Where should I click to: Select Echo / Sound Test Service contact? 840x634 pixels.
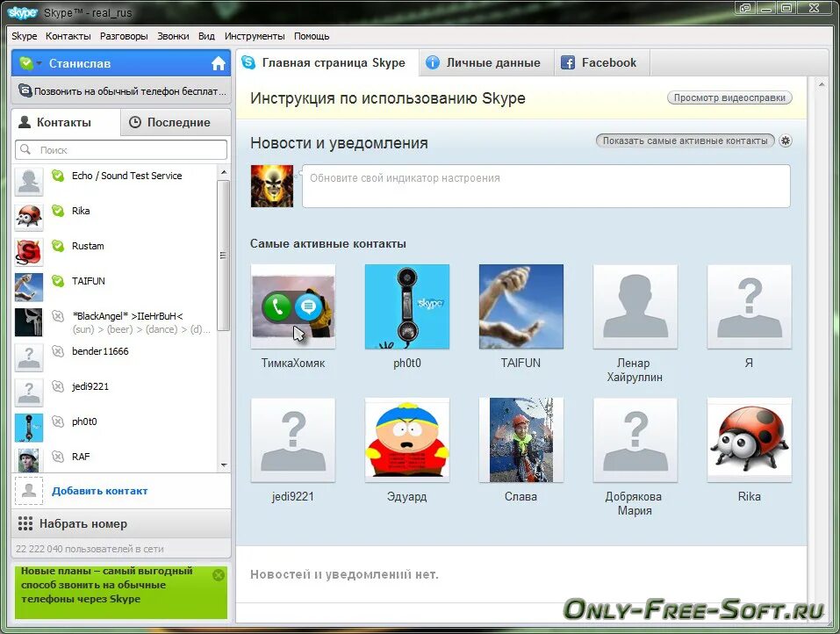[115, 181]
